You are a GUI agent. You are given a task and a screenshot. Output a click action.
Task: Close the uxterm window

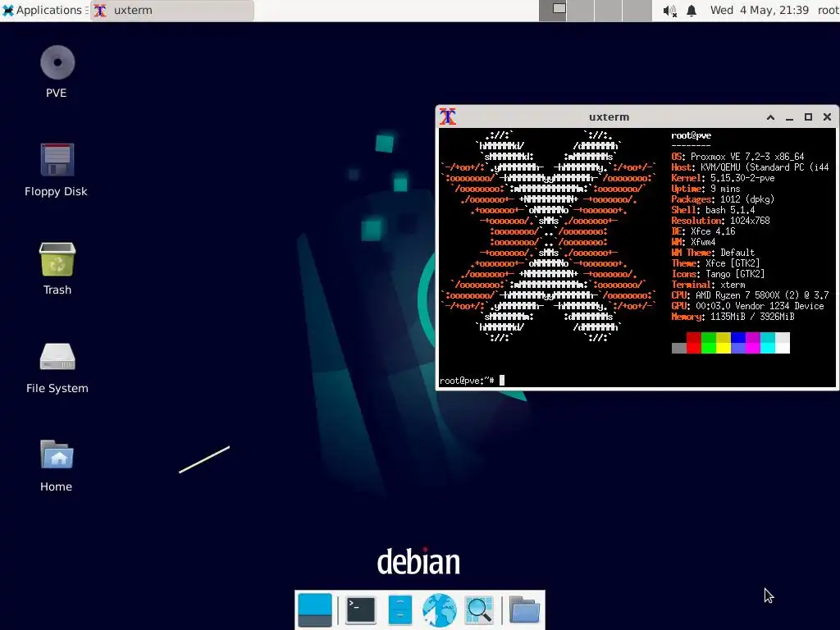point(827,117)
